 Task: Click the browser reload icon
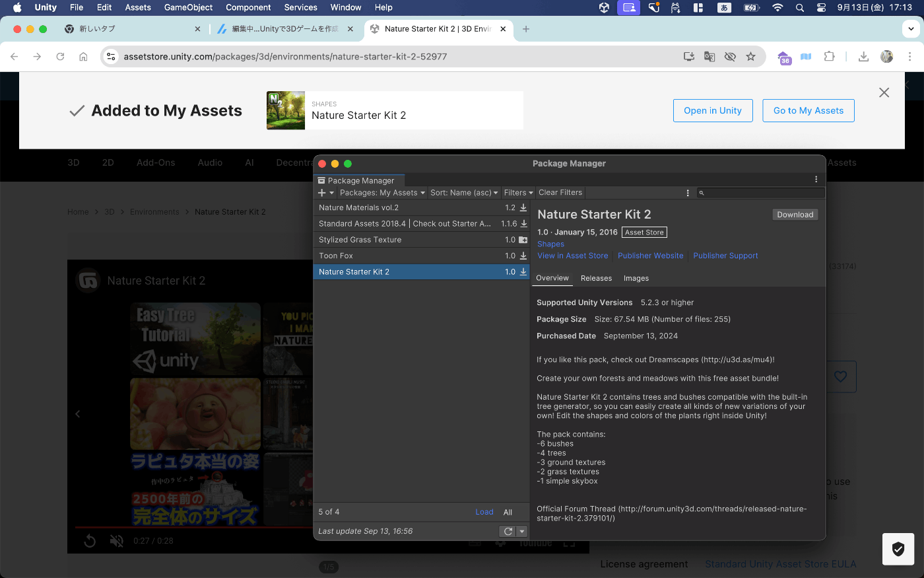point(60,57)
